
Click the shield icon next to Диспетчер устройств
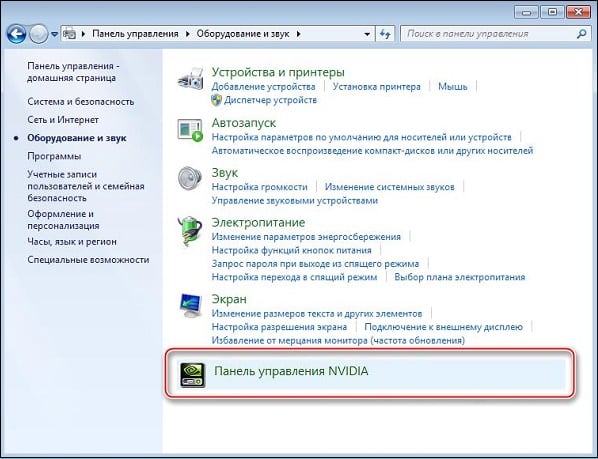[x=216, y=100]
